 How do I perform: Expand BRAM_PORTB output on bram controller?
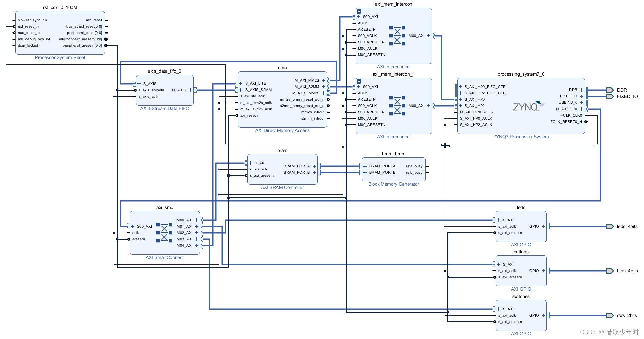click(x=314, y=172)
